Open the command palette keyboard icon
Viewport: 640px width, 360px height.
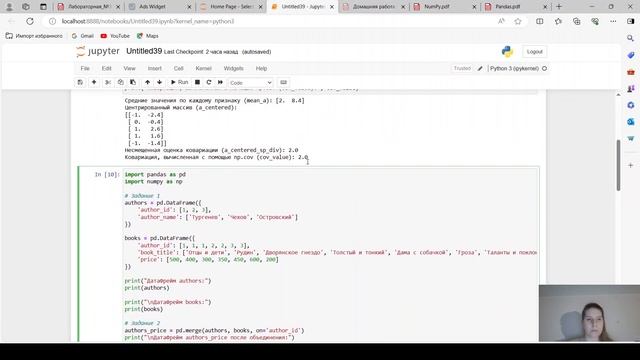click(x=284, y=82)
